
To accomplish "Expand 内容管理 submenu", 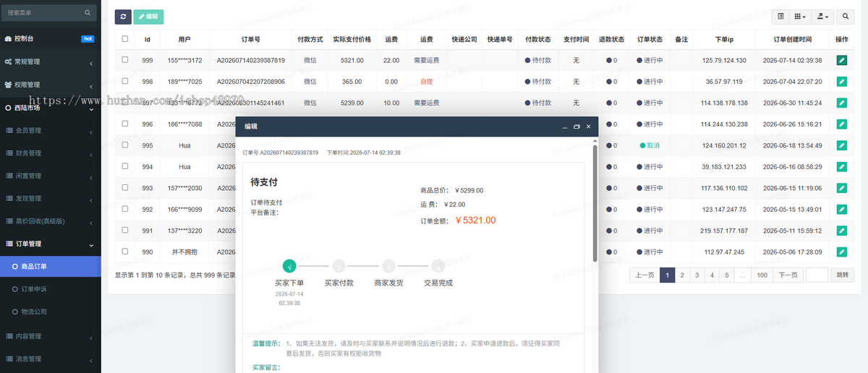I will tap(51, 336).
